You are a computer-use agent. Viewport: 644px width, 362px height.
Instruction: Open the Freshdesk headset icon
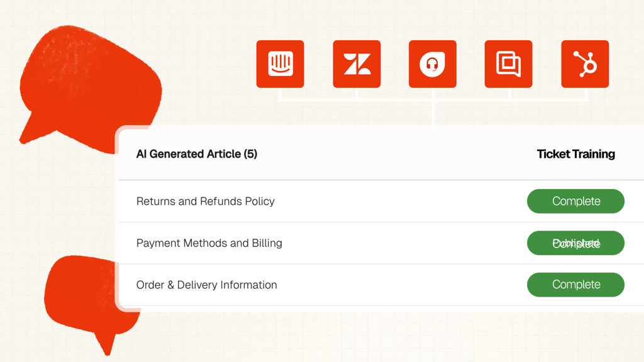(433, 64)
